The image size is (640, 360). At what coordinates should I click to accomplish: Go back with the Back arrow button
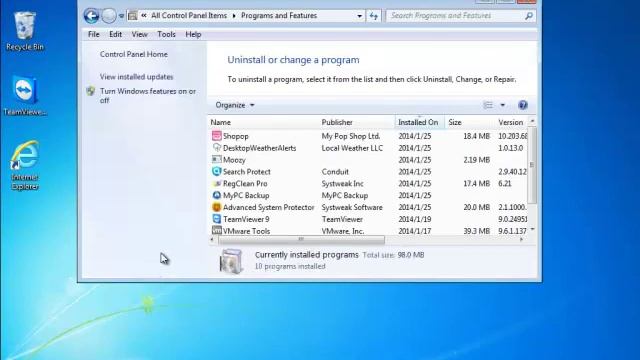tap(91, 16)
